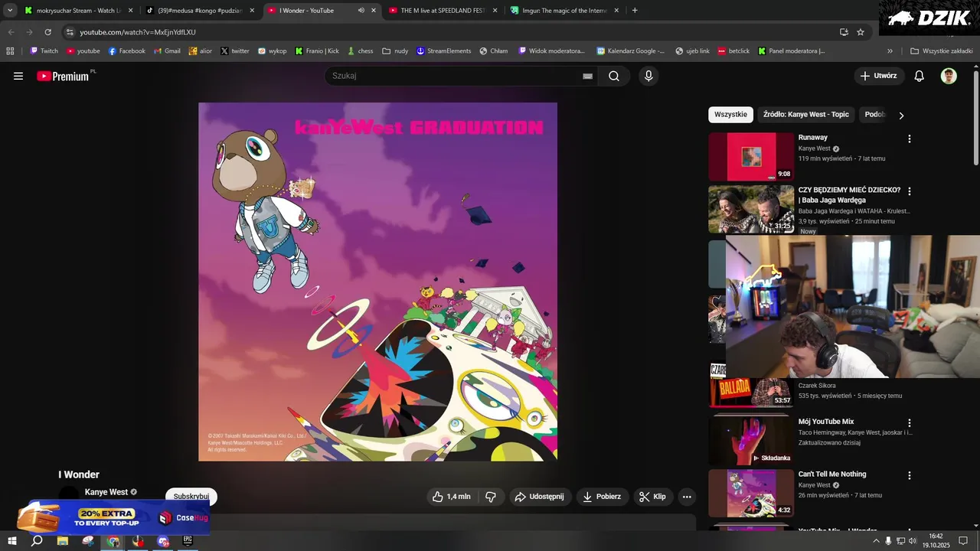980x551 pixels.
Task: Open the Kalendarz Google bookmark
Action: pyautogui.click(x=631, y=51)
